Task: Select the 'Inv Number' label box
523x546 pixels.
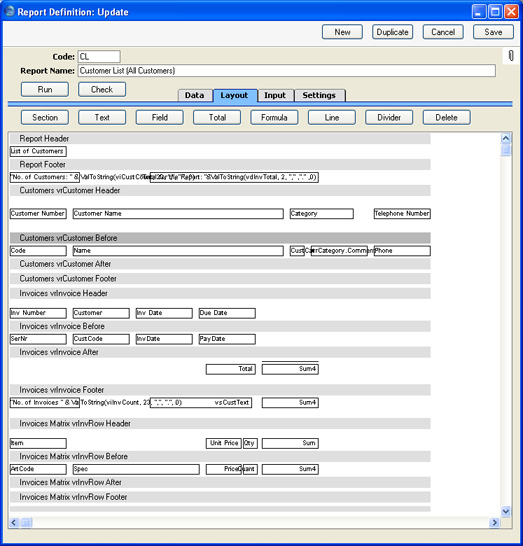Action: (38, 313)
